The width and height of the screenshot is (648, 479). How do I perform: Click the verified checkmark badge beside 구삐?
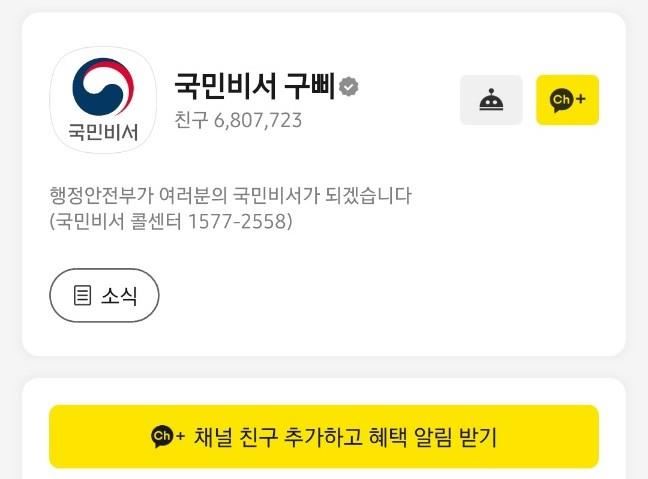pyautogui.click(x=349, y=87)
